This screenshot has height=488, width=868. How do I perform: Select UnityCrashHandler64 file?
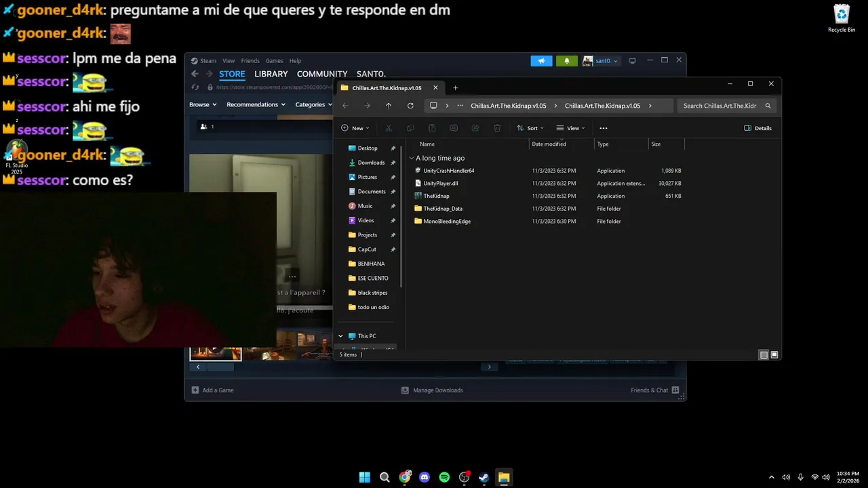(x=448, y=171)
